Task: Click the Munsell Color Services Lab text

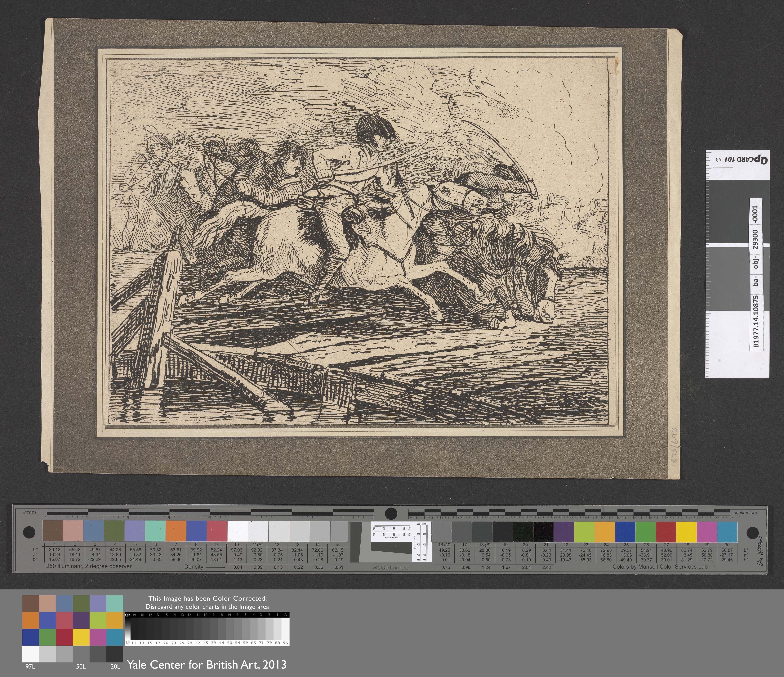Action: click(x=660, y=567)
